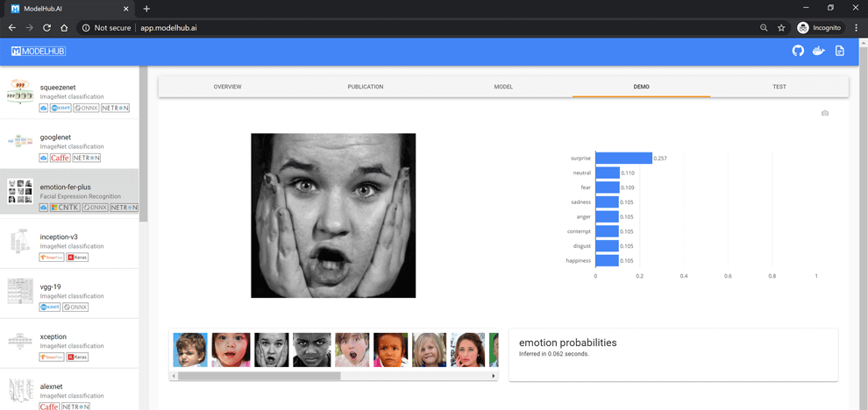Choose the child in pink and orange thumbnail
This screenshot has height=410, width=868.
click(391, 350)
